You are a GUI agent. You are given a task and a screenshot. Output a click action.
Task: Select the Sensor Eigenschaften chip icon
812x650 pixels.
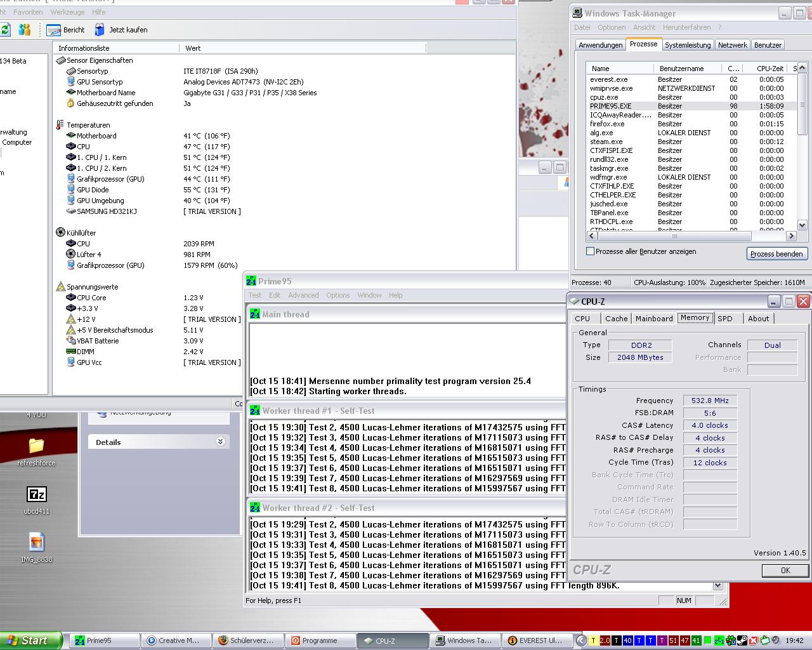[x=61, y=60]
